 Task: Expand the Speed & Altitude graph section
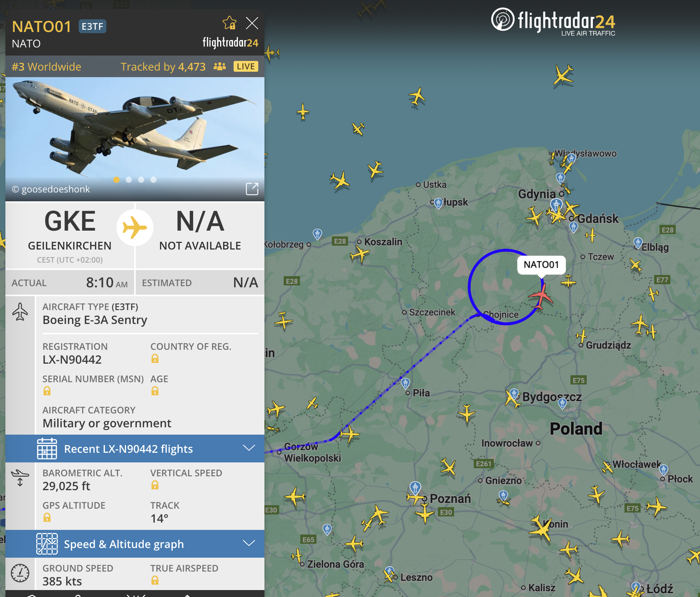135,544
